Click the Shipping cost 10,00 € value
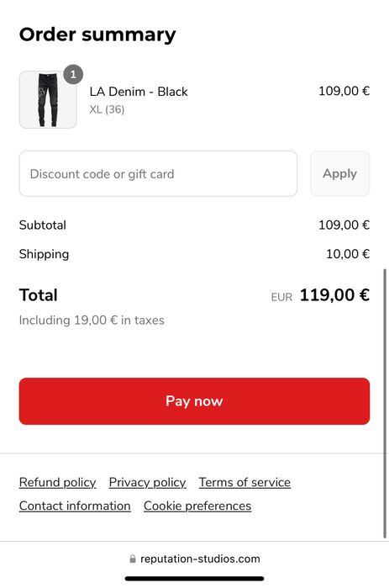The image size is (389, 588). coord(348,254)
